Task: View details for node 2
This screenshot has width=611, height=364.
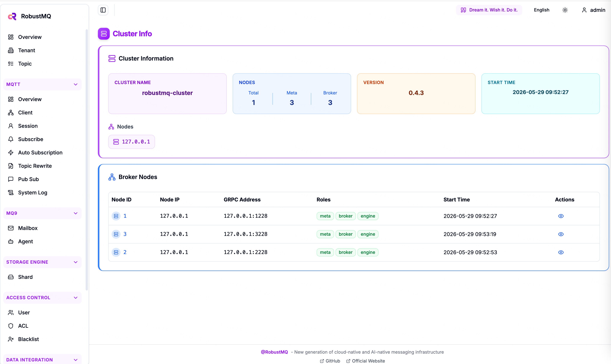Action: [x=561, y=252]
